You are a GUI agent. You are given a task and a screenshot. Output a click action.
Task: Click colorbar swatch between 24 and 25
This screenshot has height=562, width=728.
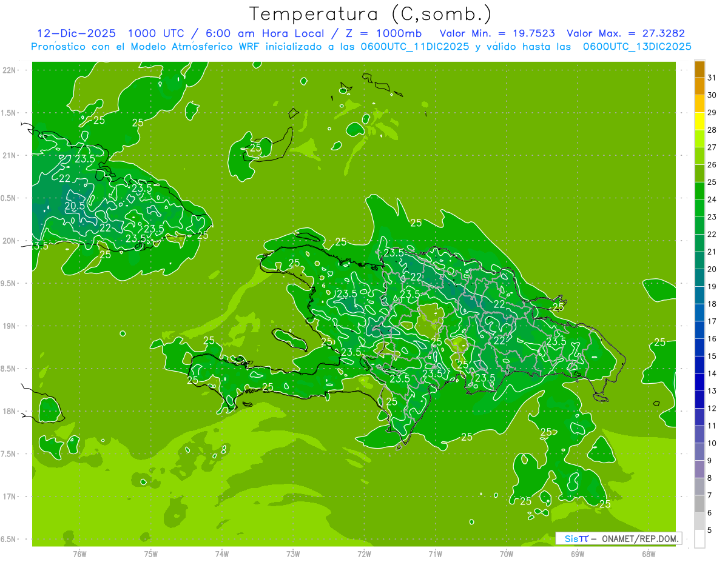699,191
